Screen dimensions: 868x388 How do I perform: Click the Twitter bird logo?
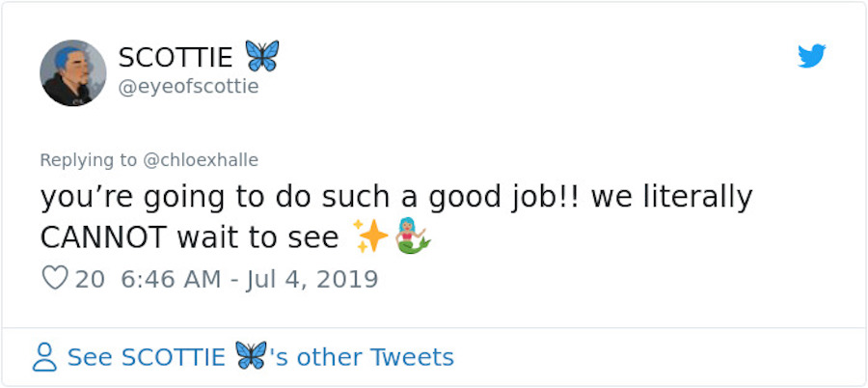click(x=812, y=57)
